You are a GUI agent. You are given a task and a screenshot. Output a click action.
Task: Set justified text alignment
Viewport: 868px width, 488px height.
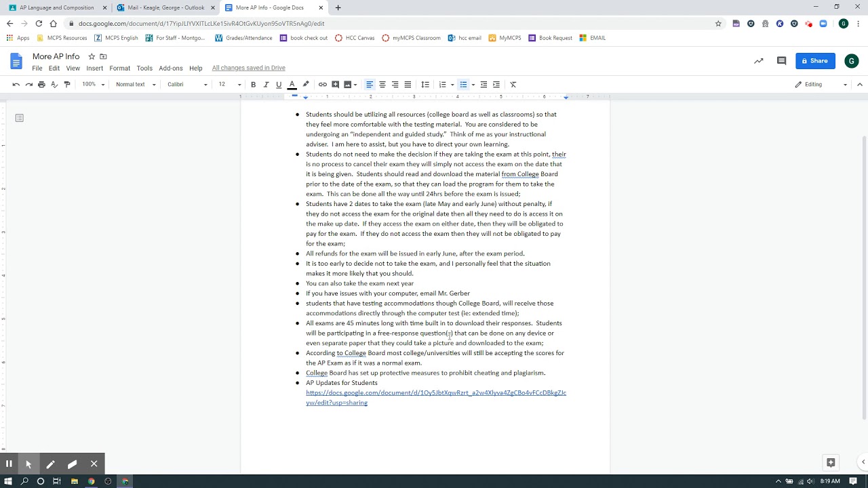[408, 84]
